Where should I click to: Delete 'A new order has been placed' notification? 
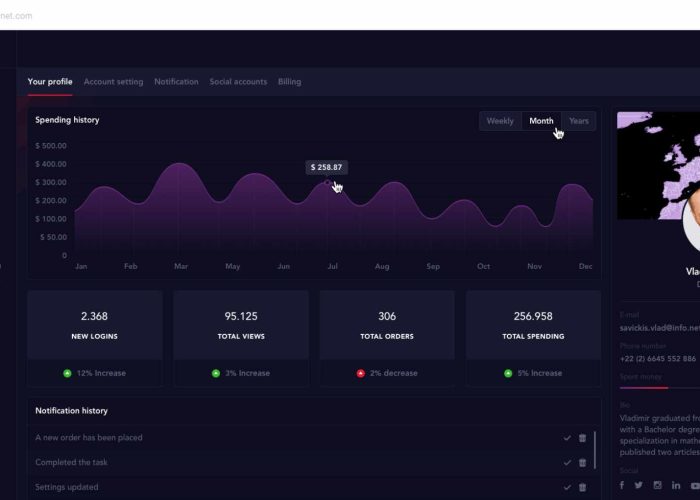tap(582, 438)
